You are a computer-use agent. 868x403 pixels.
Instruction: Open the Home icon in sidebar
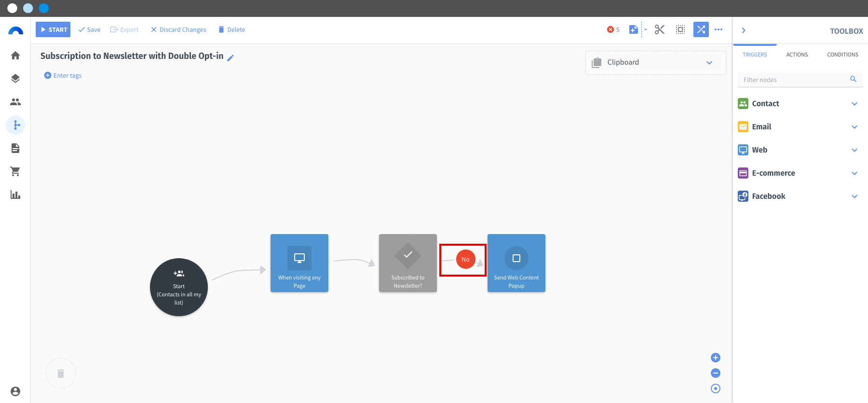click(x=15, y=56)
